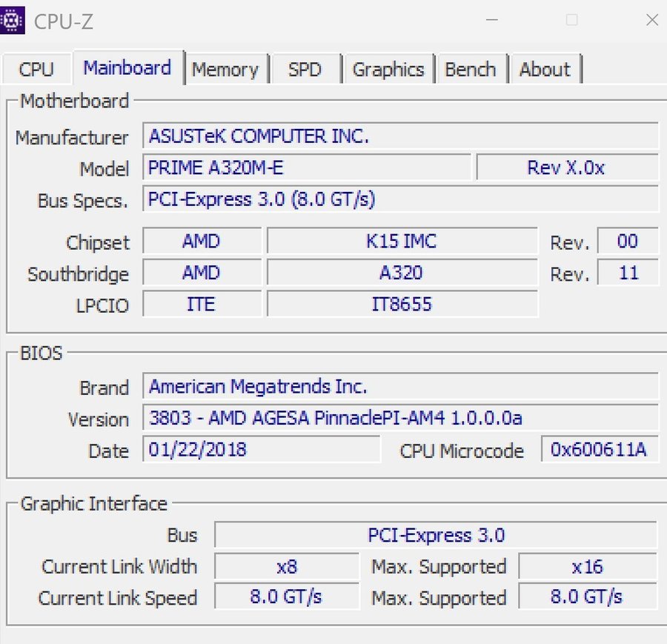Switch to the CPU tab
The image size is (667, 644).
click(36, 70)
